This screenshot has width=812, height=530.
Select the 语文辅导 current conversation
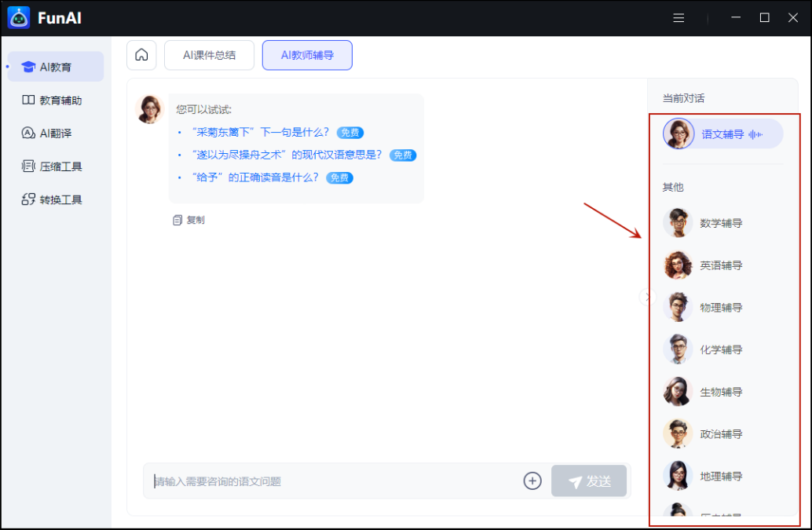723,133
